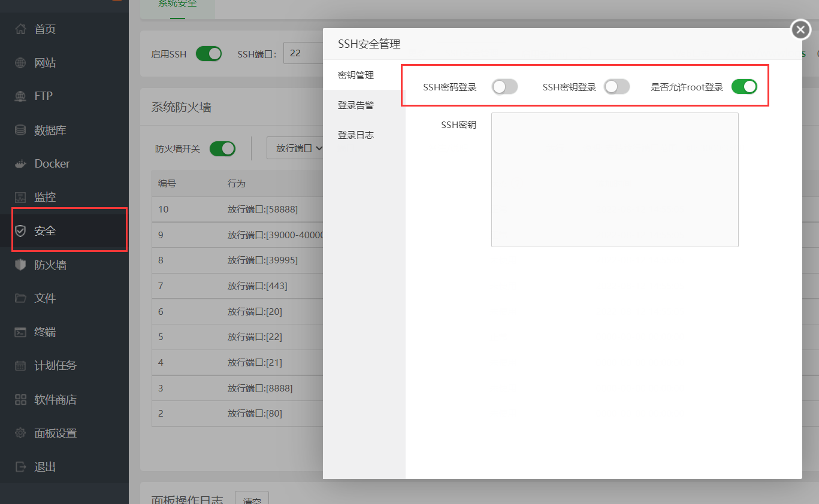
Task: Click the folder icon beside 文件
Action: click(21, 298)
